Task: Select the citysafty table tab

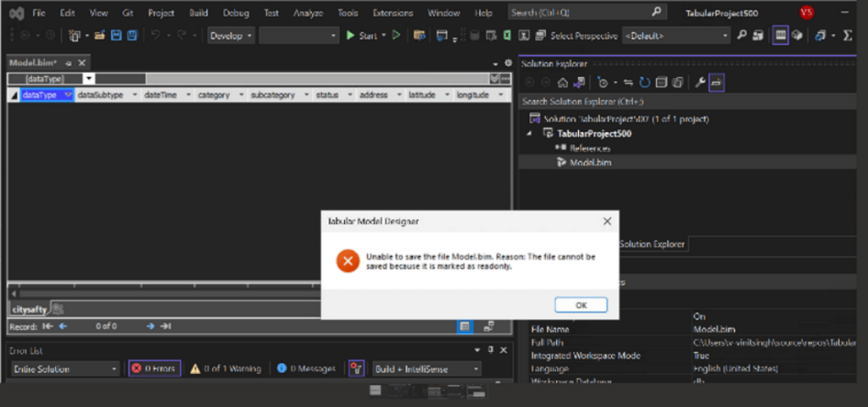Action: (x=30, y=309)
